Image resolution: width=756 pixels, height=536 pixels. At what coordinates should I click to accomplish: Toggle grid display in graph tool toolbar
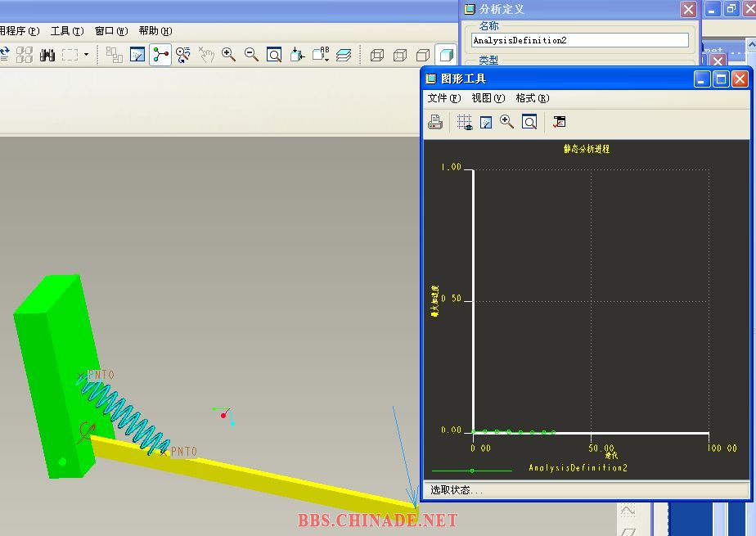click(465, 122)
